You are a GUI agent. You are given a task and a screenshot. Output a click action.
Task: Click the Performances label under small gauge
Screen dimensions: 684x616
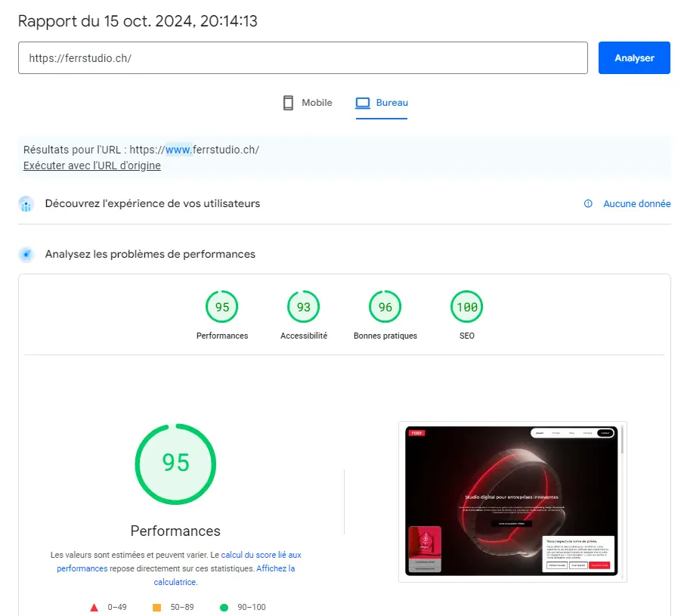point(222,336)
